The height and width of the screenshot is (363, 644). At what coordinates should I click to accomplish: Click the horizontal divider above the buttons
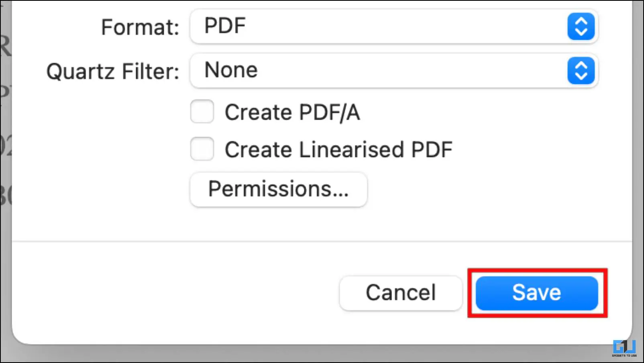(322, 242)
